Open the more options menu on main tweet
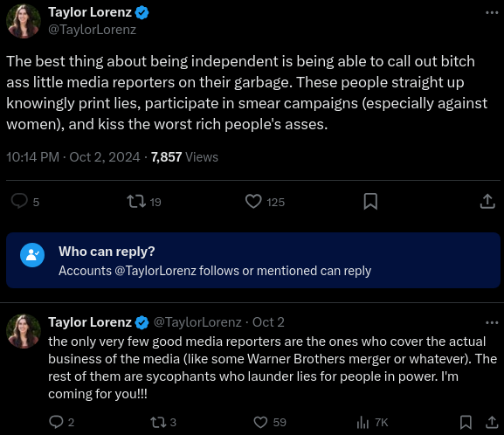504x435 pixels. click(492, 12)
